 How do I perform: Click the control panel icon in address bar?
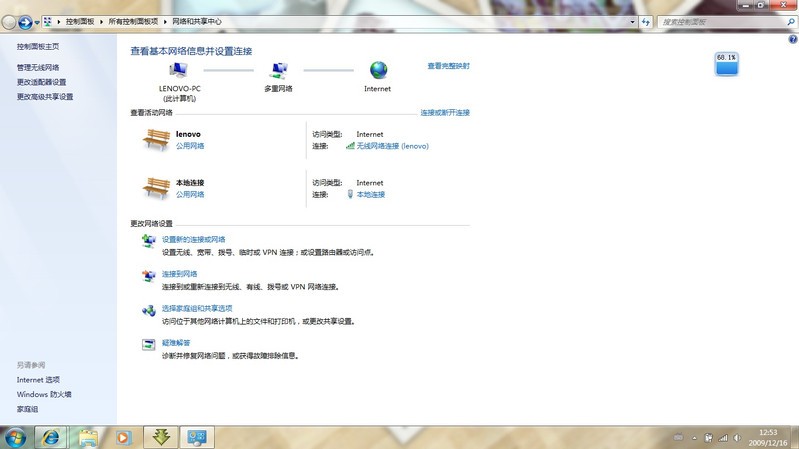pyautogui.click(x=47, y=22)
